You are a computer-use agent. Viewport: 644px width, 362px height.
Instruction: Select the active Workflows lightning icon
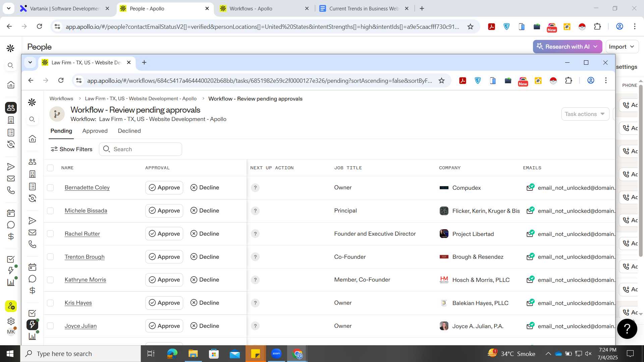coord(32,324)
